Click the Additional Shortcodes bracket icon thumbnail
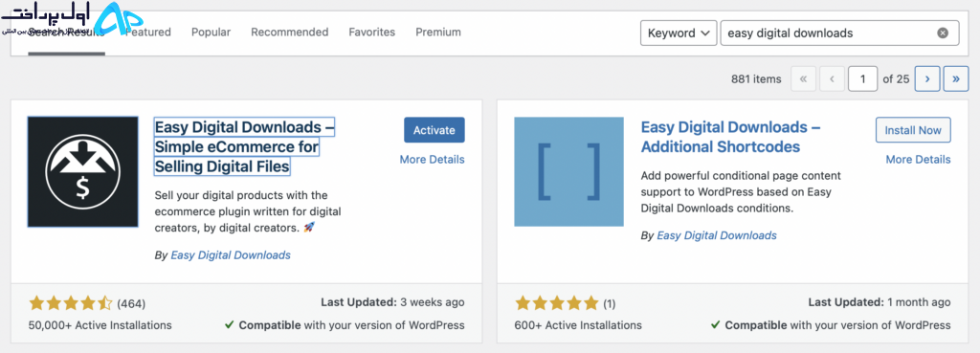 click(568, 171)
